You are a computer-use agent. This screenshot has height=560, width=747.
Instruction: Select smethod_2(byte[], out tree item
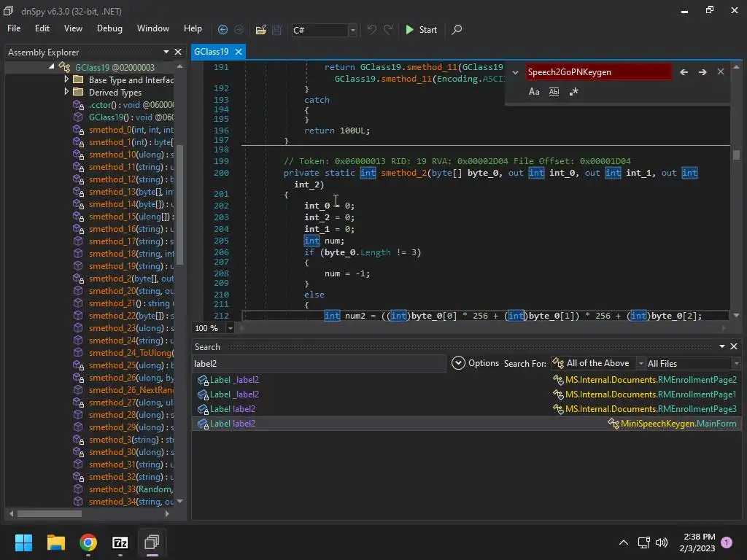(x=131, y=279)
